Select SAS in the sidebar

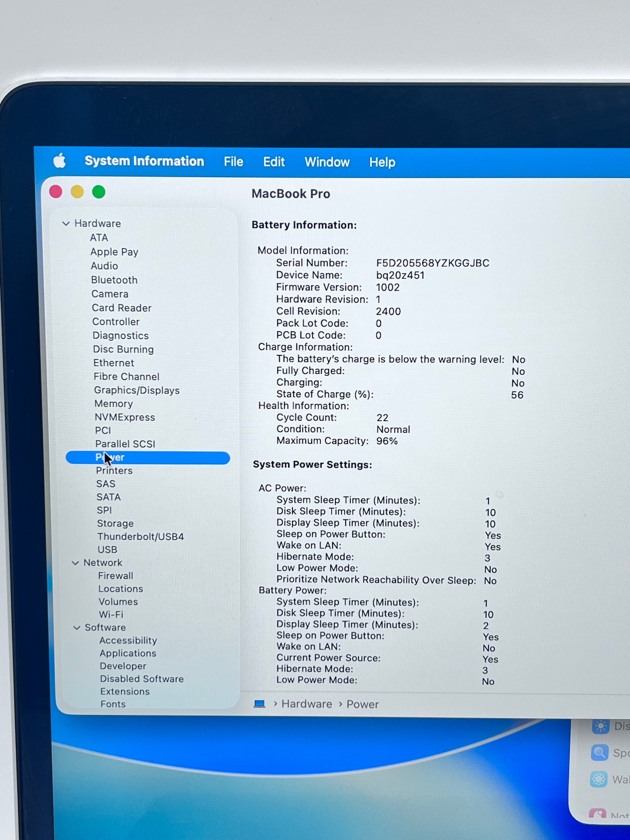(106, 484)
